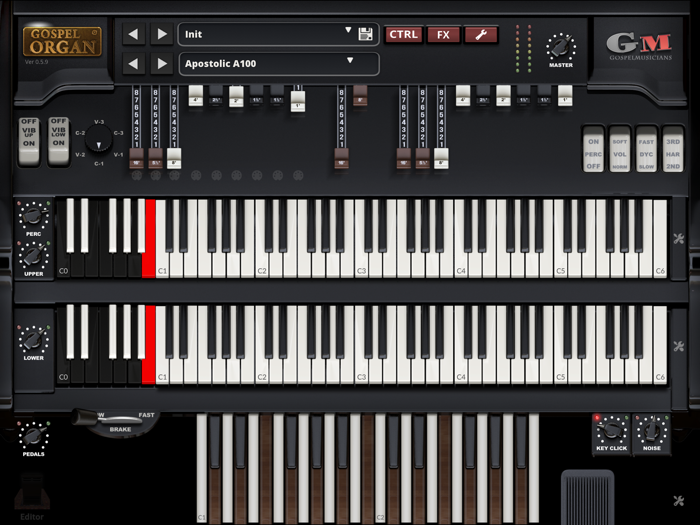Image resolution: width=700 pixels, height=525 pixels.
Task: Open pedalboard settings tools icon
Action: 679,500
